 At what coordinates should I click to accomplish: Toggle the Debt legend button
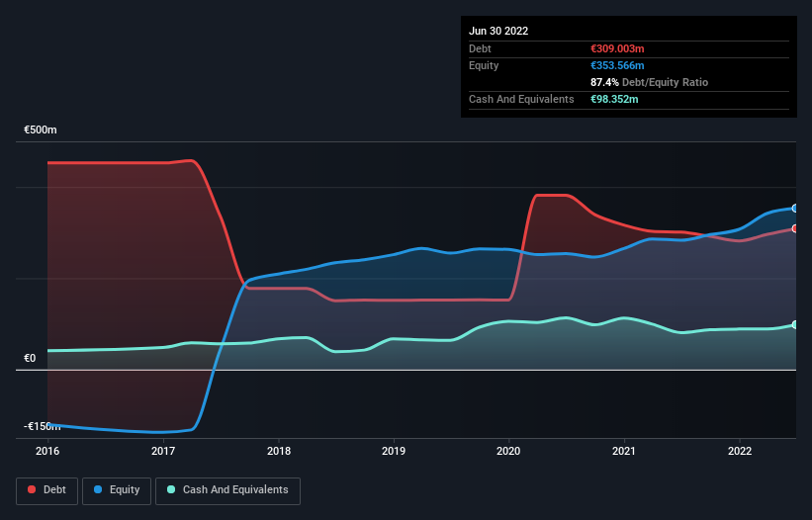(x=46, y=490)
